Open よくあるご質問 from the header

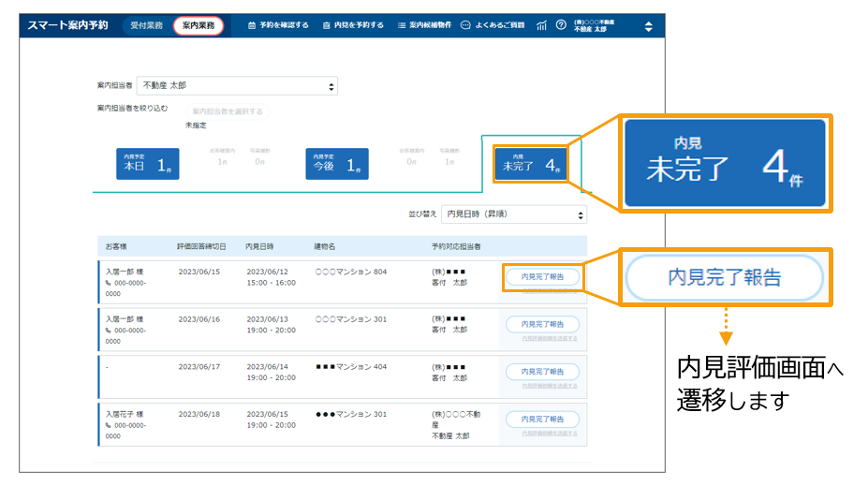click(493, 25)
